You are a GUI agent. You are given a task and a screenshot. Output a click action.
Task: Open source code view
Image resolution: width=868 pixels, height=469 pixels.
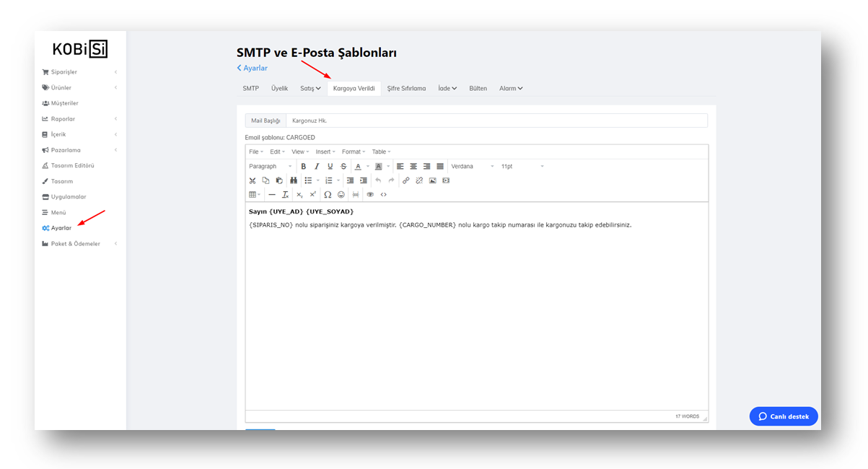click(x=383, y=194)
